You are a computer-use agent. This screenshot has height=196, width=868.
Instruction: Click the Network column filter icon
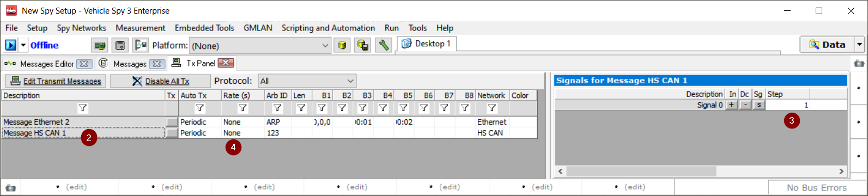492,108
